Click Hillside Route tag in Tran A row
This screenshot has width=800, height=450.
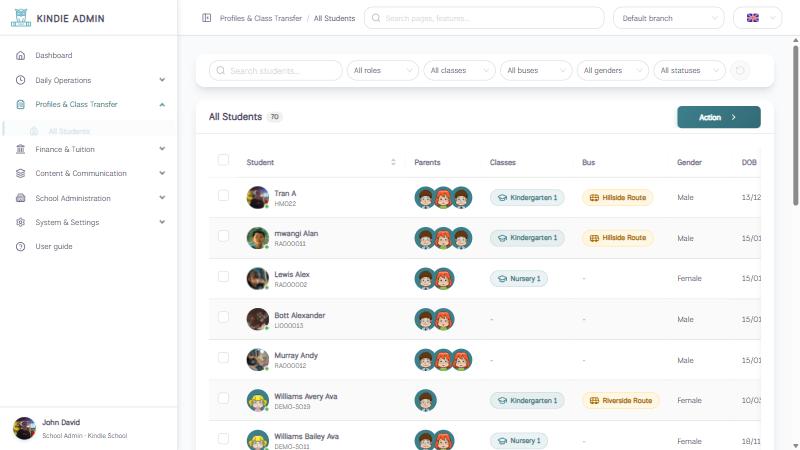click(617, 197)
